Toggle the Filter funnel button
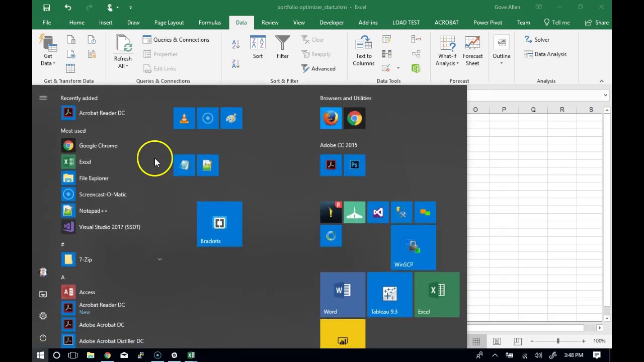 [282, 48]
